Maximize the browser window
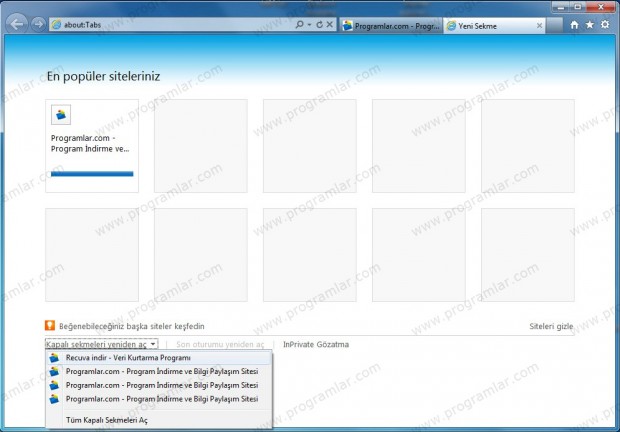 pos(578,7)
